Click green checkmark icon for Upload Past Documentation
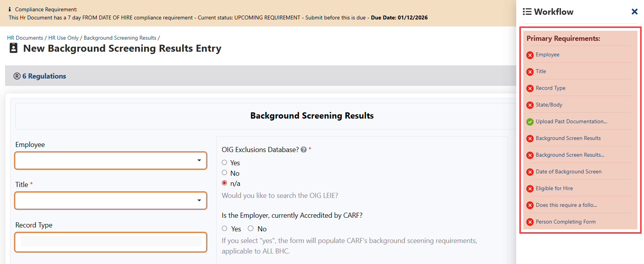The image size is (644, 264). [x=530, y=122]
